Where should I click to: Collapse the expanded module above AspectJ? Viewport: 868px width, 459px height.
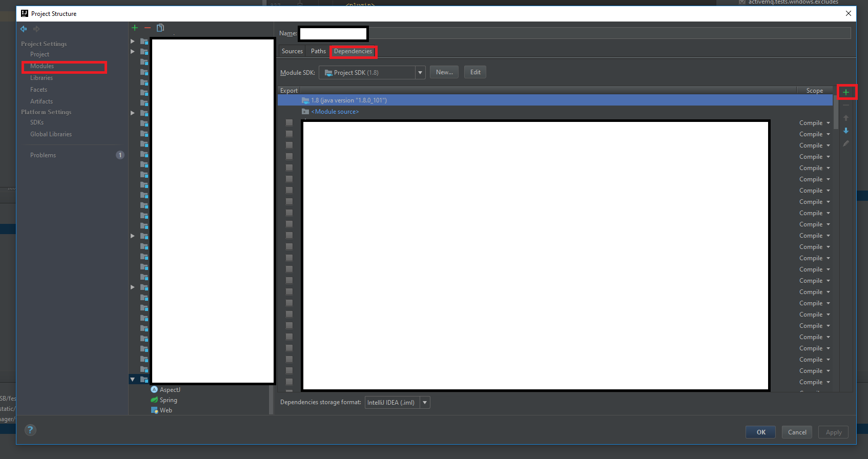[x=133, y=380]
